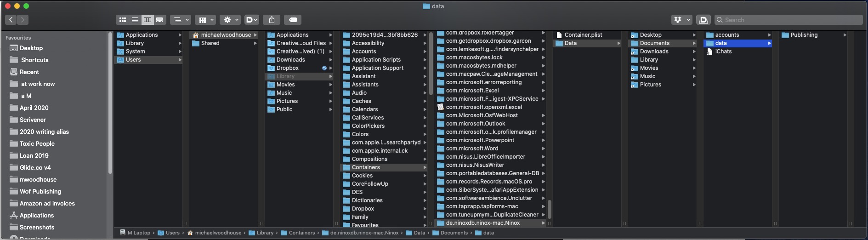Switch to list view
This screenshot has height=240, width=868.
[135, 20]
